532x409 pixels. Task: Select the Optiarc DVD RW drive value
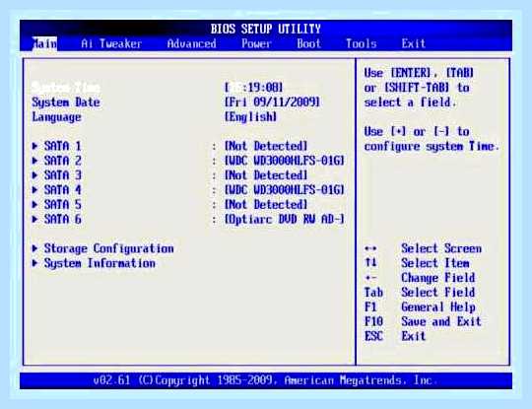(285, 219)
